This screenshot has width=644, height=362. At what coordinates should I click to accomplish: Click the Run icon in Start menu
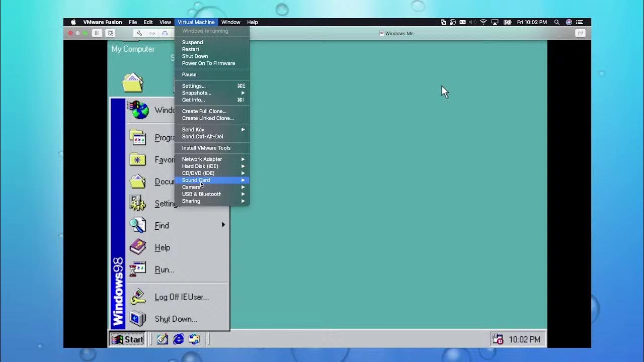tap(138, 269)
